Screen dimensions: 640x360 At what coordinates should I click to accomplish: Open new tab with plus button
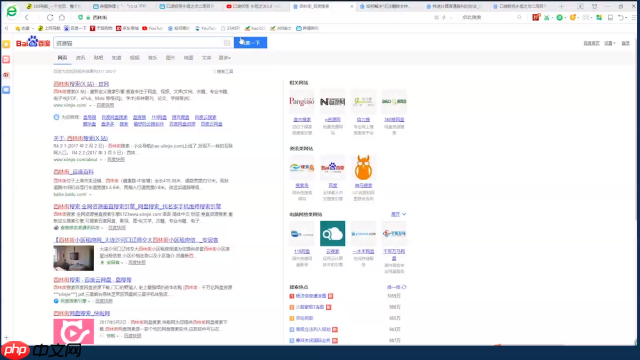coord(562,7)
